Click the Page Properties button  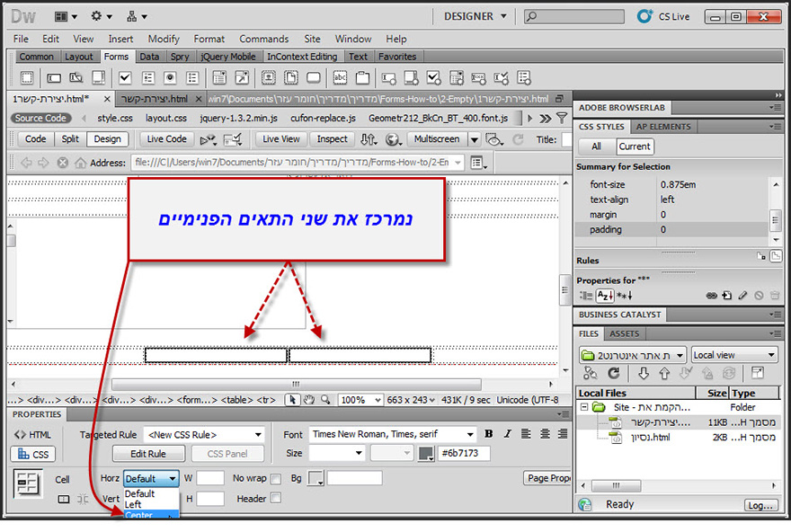547,477
